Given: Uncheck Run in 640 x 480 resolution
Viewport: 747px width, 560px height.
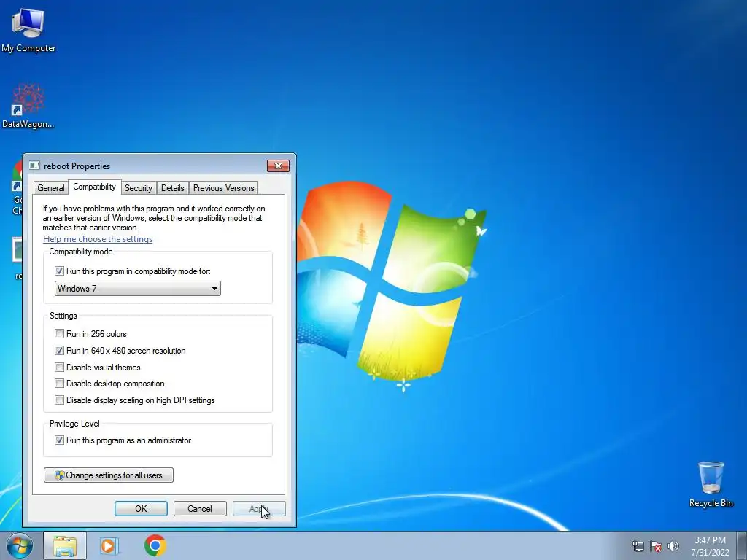Looking at the screenshot, I should [59, 351].
